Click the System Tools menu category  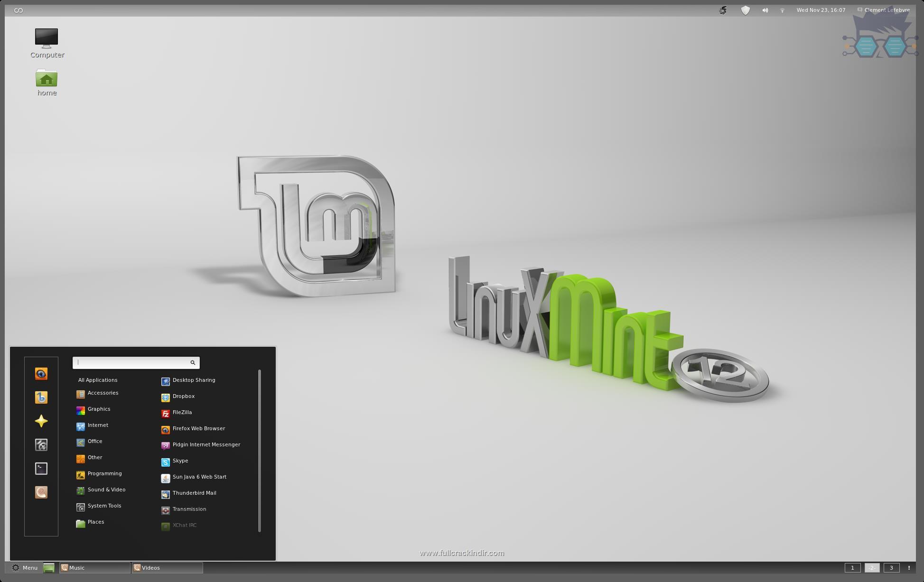[103, 506]
